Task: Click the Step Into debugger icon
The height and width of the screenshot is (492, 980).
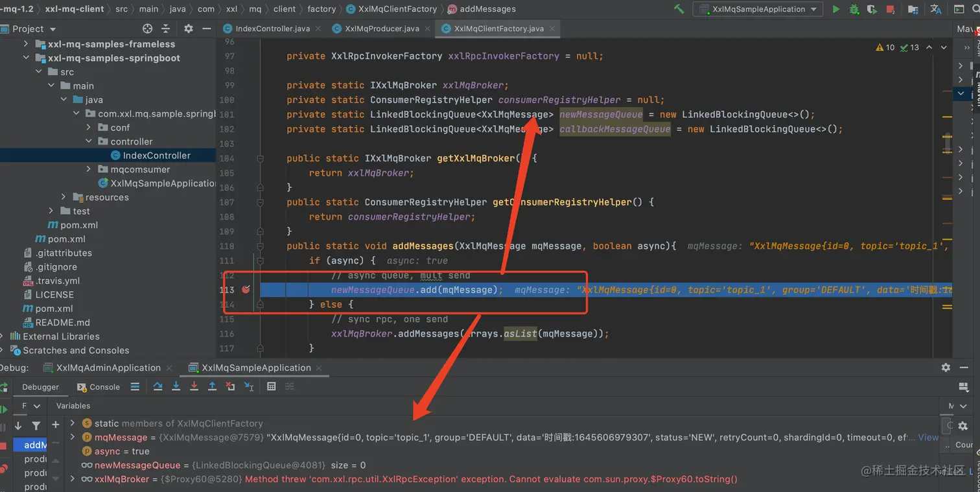Action: tap(176, 386)
